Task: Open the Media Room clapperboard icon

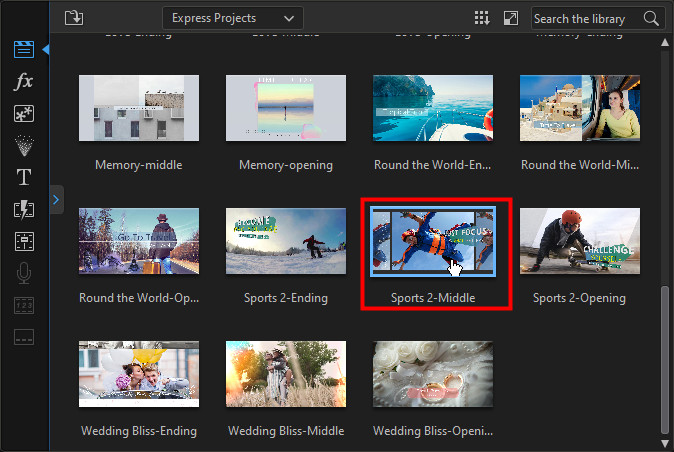Action: tap(24, 49)
